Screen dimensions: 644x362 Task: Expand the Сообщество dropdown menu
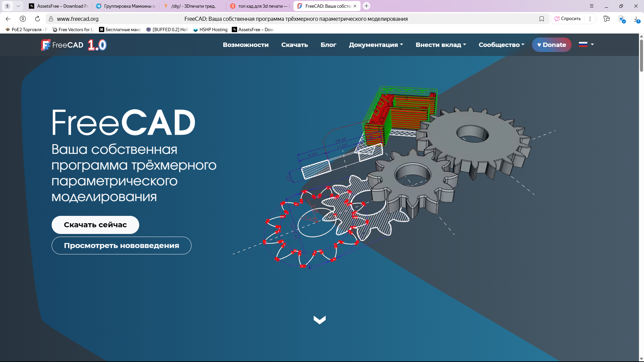click(x=501, y=45)
